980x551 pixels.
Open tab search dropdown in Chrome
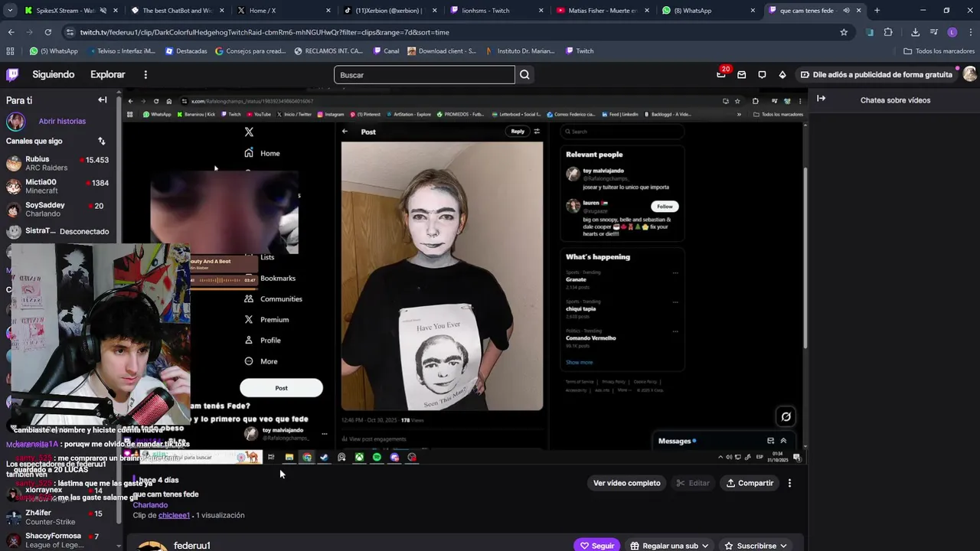(8, 11)
